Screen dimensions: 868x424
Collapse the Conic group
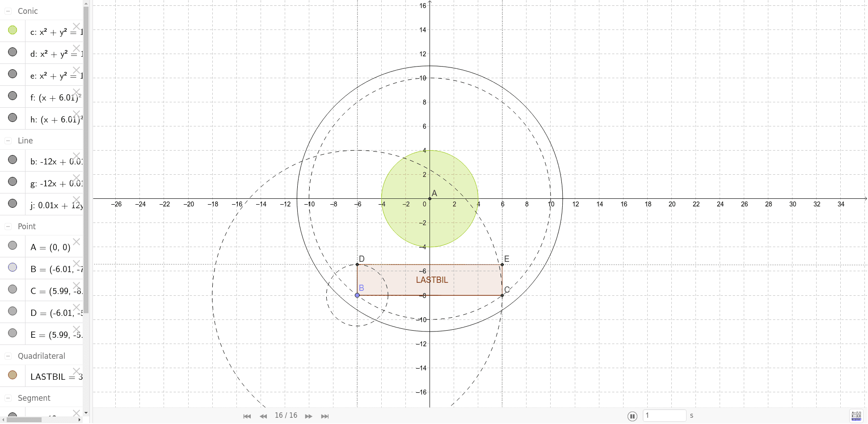point(8,11)
